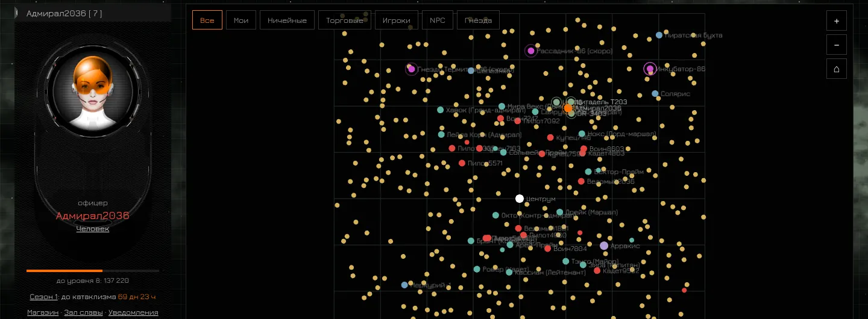This screenshot has height=319, width=868.
Task: Show only Гнёзда on map
Action: pos(479,20)
